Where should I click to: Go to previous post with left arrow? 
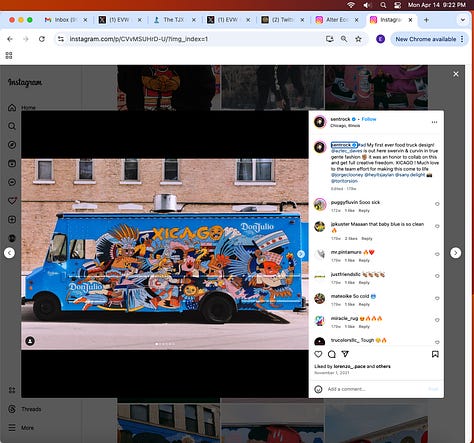tap(9, 253)
